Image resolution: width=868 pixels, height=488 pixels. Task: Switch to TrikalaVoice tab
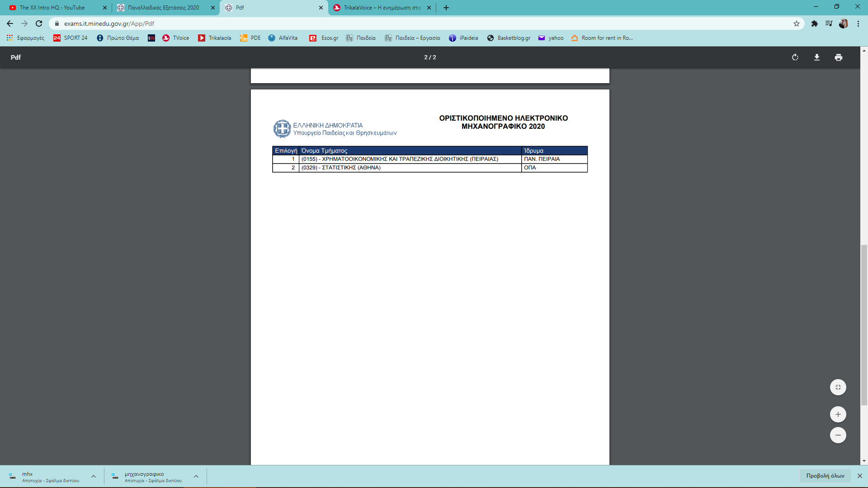point(381,8)
